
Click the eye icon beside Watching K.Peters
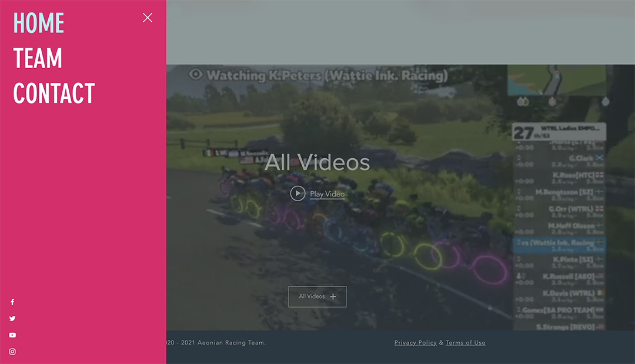point(196,75)
